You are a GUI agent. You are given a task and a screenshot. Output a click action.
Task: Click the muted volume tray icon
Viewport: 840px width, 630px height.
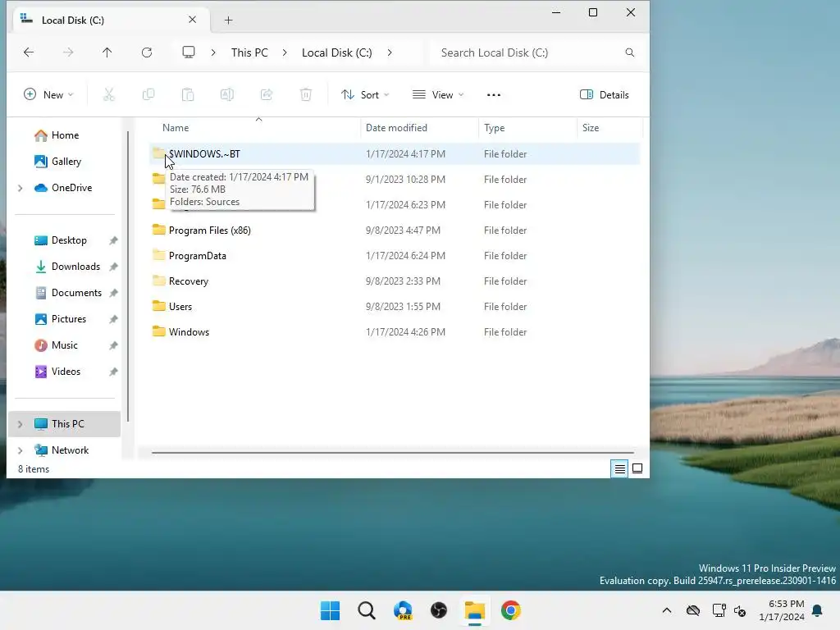(741, 610)
